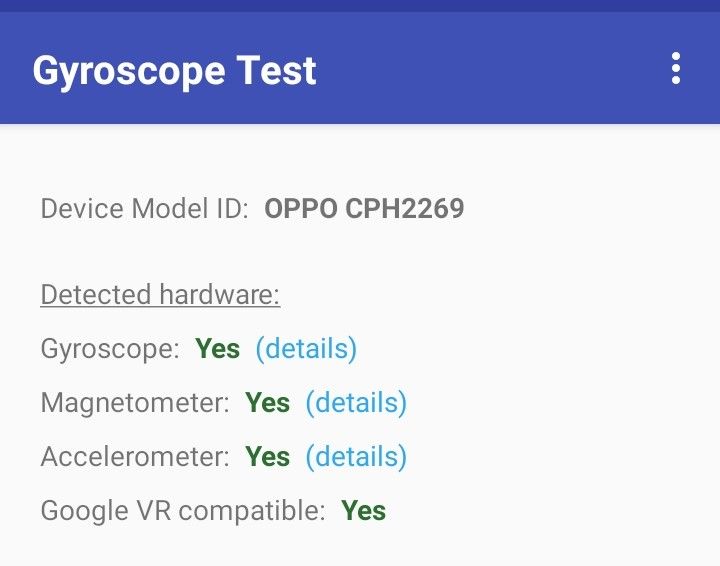Tap the dark status bar strip
The image size is (720, 566).
360,6
